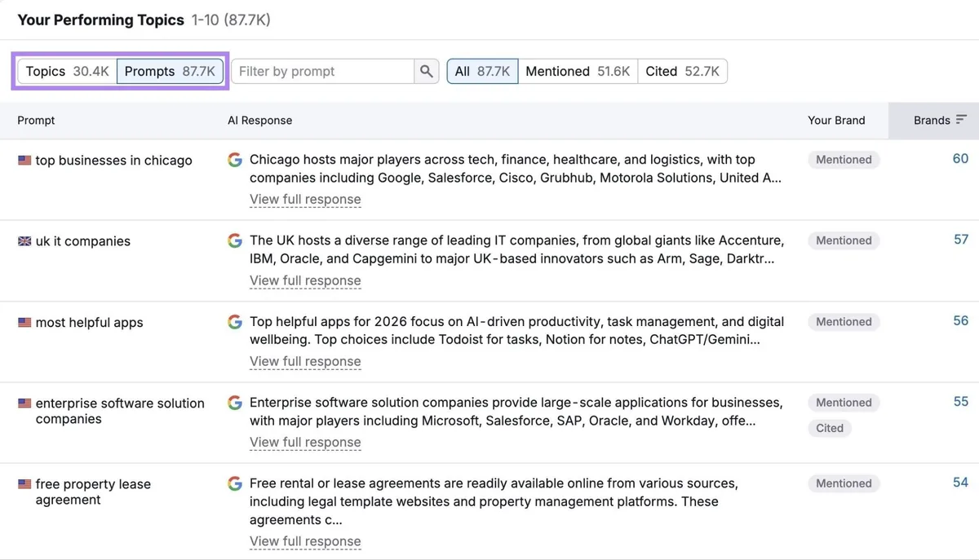Click the search magnifier icon button

click(x=427, y=72)
